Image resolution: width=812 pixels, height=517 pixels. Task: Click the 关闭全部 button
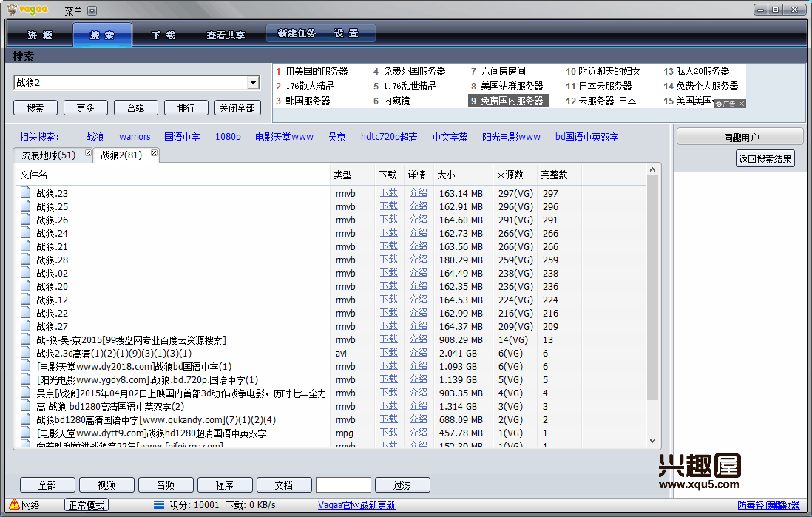pyautogui.click(x=237, y=108)
